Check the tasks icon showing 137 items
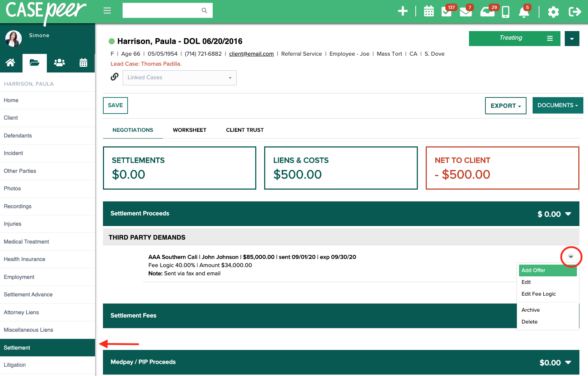 click(x=447, y=11)
